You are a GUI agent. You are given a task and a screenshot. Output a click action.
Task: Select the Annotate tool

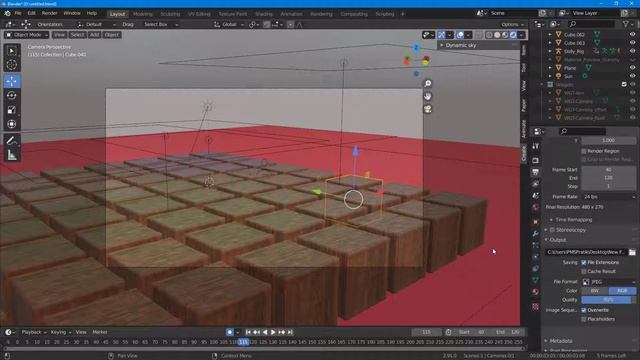[x=12, y=140]
